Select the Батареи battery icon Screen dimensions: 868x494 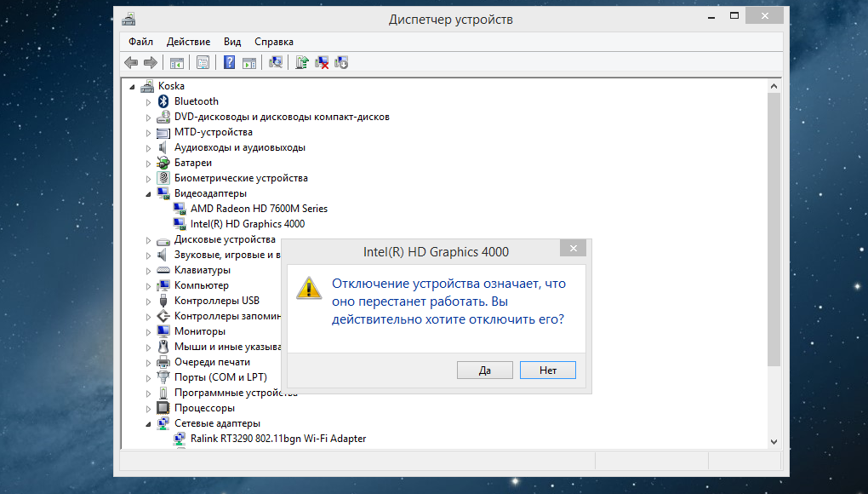163,163
